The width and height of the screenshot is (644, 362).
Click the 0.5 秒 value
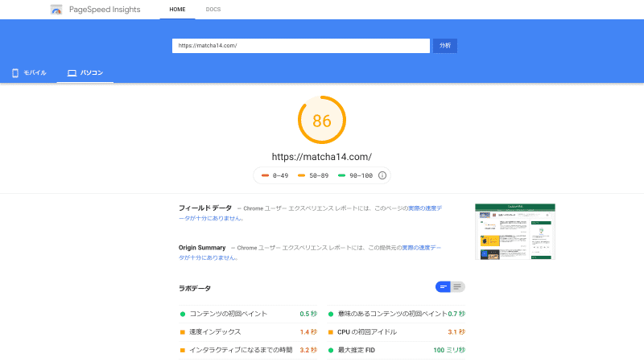pos(308,314)
